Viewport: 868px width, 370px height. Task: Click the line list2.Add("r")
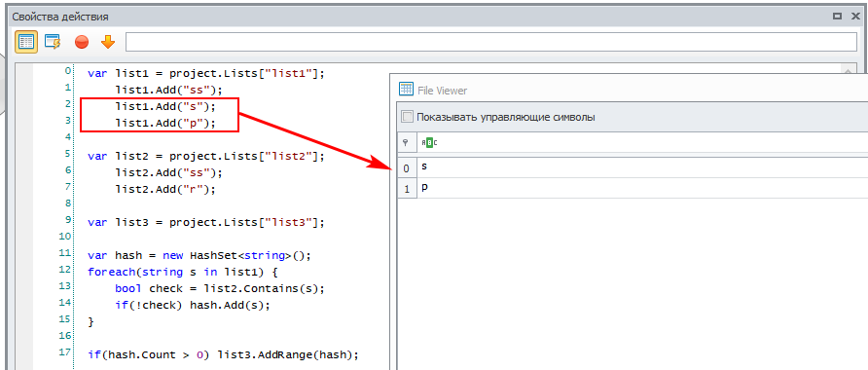[x=165, y=190]
